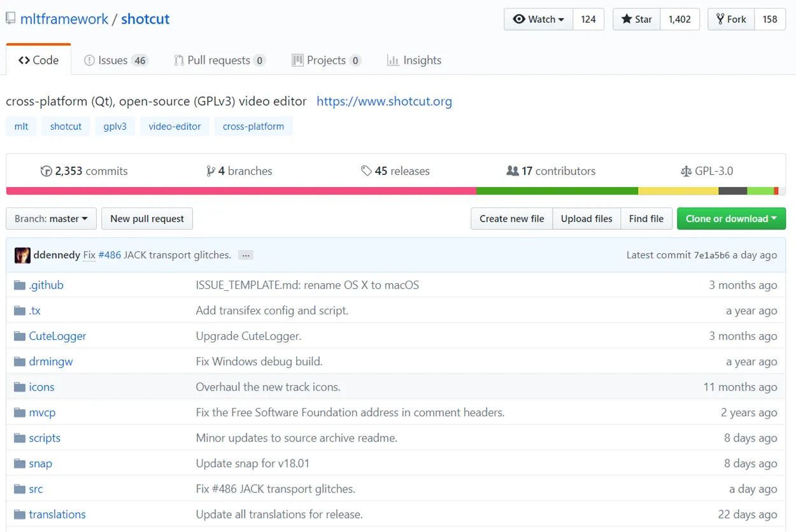
Task: Open the translations folder name link
Action: [57, 514]
